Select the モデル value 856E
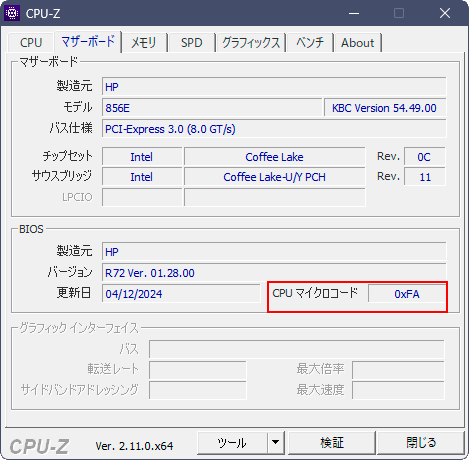This screenshot has width=469, height=460. click(x=212, y=108)
